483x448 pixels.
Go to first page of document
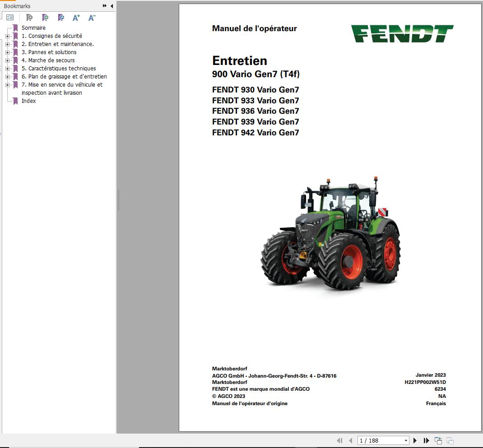340,441
